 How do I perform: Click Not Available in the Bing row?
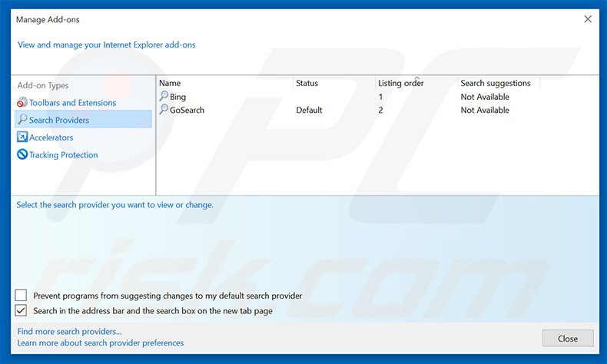click(485, 97)
